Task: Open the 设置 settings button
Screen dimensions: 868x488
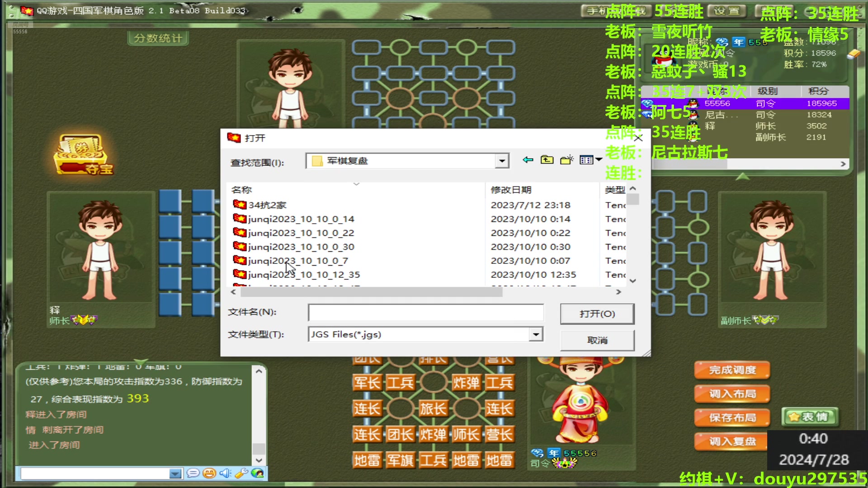Action: 727,11
